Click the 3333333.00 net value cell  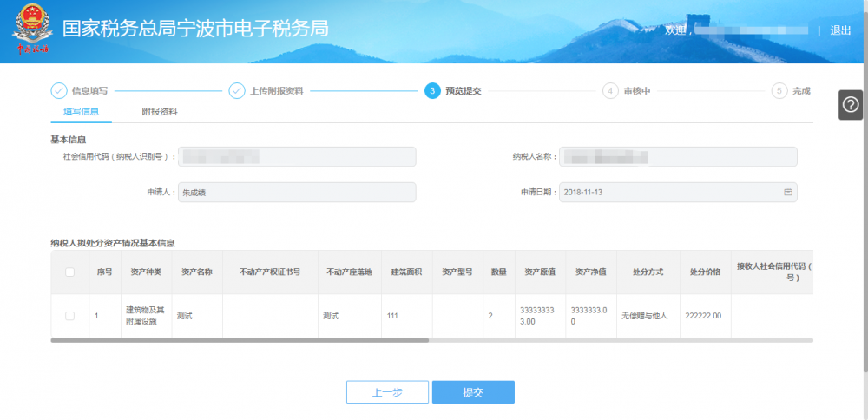coord(591,316)
